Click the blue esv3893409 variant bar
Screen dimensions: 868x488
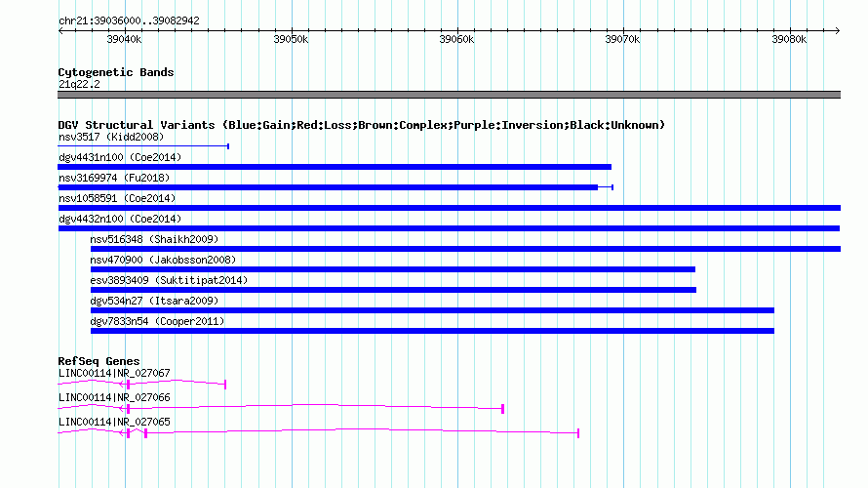[393, 290]
